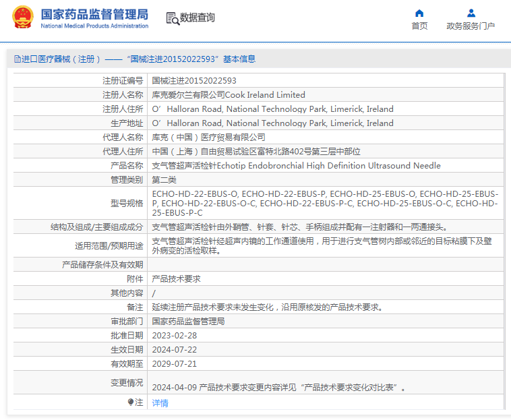Click the 数据查询 heading text
Screen dimensions: 511x420
197,18
